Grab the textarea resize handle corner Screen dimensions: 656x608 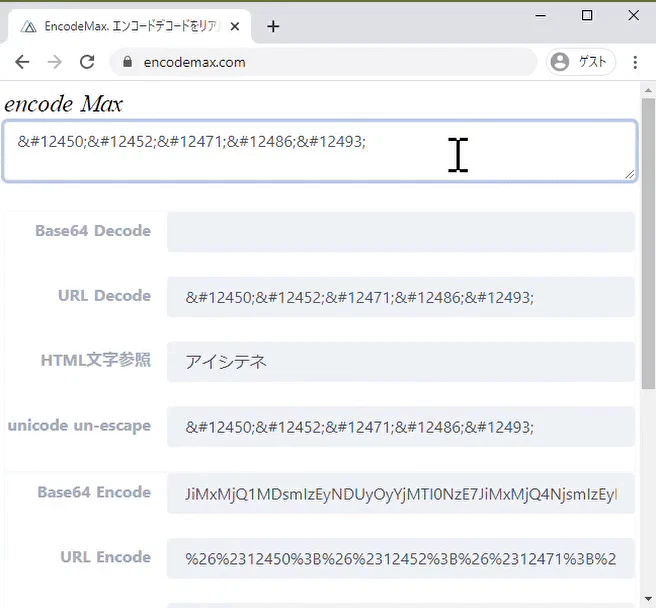[630, 174]
